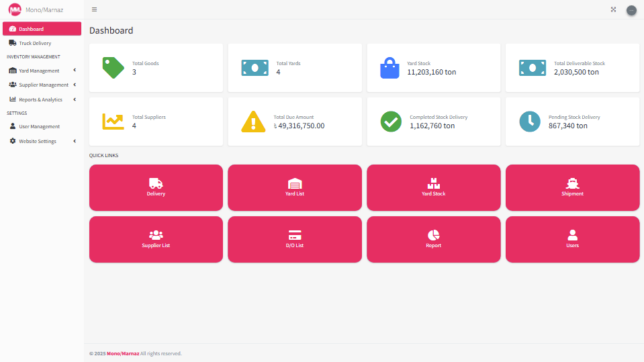Go to Truck Delivery in sidebar
The width and height of the screenshot is (644, 362).
[x=42, y=43]
